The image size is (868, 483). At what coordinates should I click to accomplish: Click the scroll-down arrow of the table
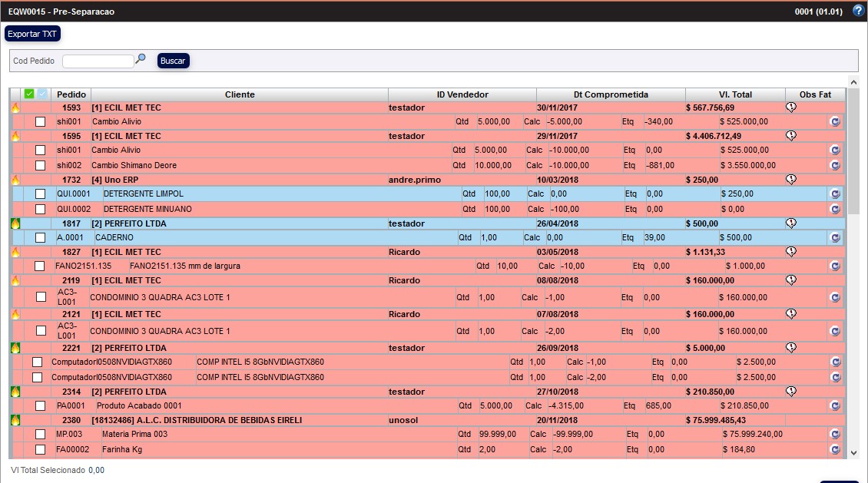(853, 453)
